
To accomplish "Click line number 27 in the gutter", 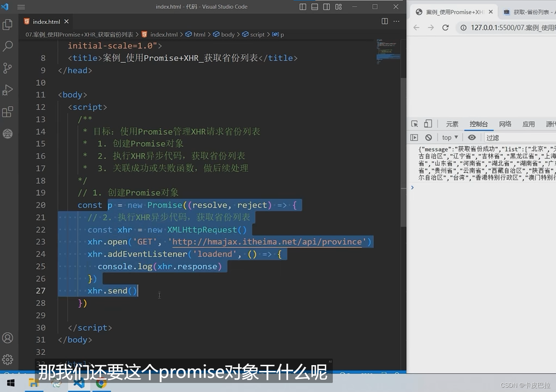I will (x=41, y=291).
